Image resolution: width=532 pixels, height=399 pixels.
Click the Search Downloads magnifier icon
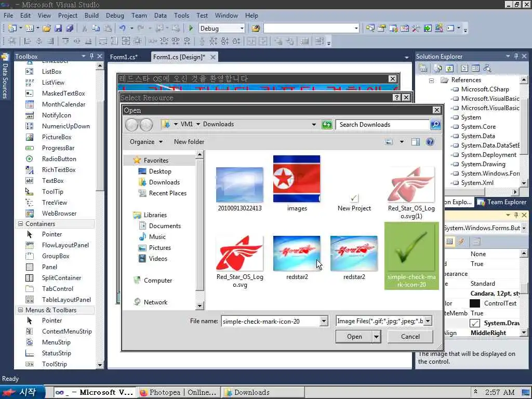(435, 125)
